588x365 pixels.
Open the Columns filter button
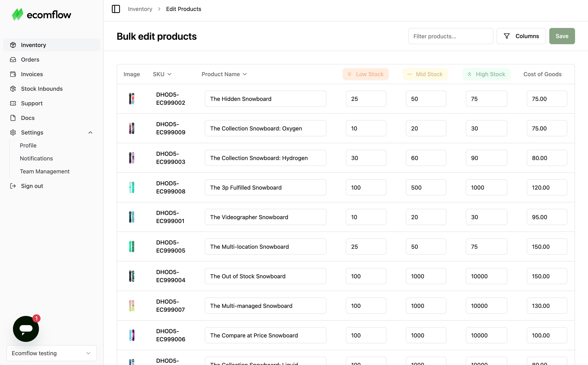(521, 36)
